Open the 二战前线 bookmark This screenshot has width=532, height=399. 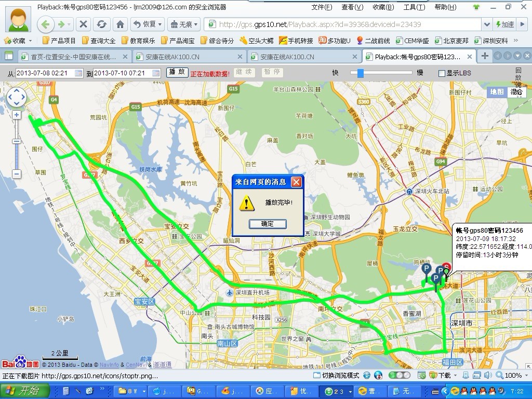pyautogui.click(x=373, y=41)
